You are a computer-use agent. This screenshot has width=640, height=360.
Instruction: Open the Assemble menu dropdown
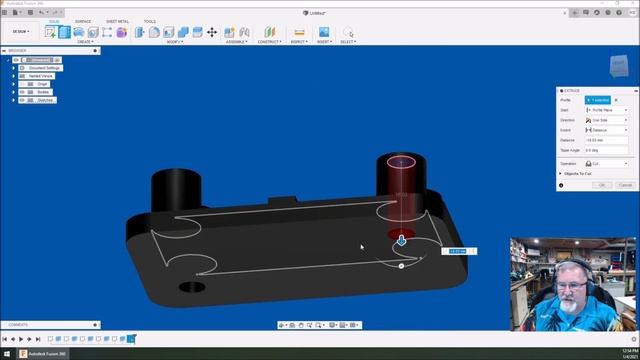click(236, 42)
